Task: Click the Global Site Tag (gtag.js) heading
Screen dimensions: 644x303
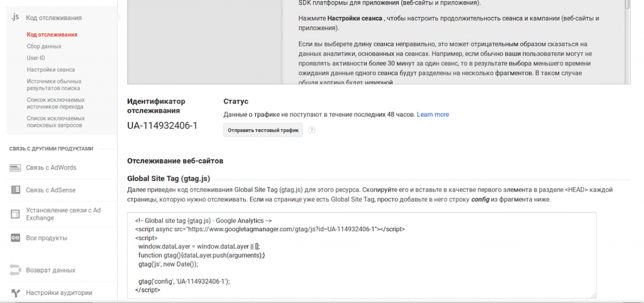Action: pyautogui.click(x=169, y=179)
